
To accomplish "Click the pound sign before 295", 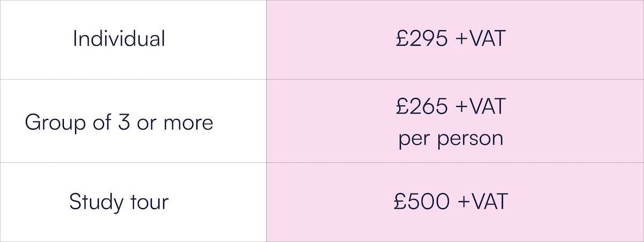I will click(x=402, y=39).
